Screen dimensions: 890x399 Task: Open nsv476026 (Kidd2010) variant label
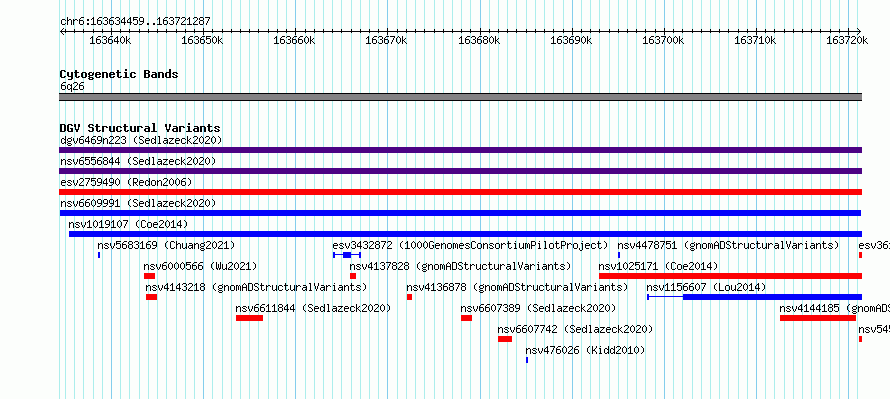(x=585, y=350)
